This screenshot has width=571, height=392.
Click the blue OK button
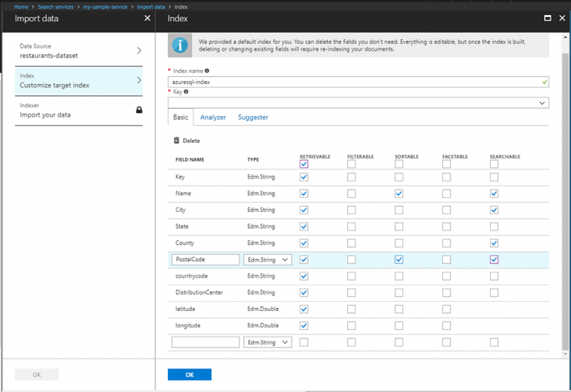(189, 374)
